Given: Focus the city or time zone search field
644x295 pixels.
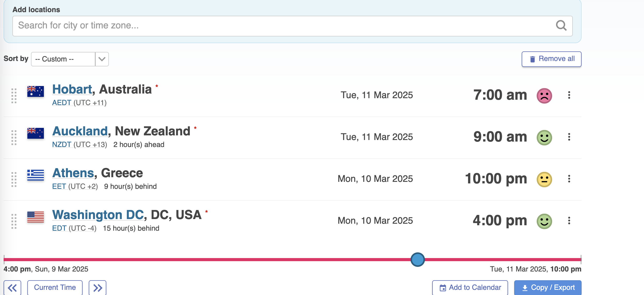Looking at the screenshot, I should [x=284, y=26].
